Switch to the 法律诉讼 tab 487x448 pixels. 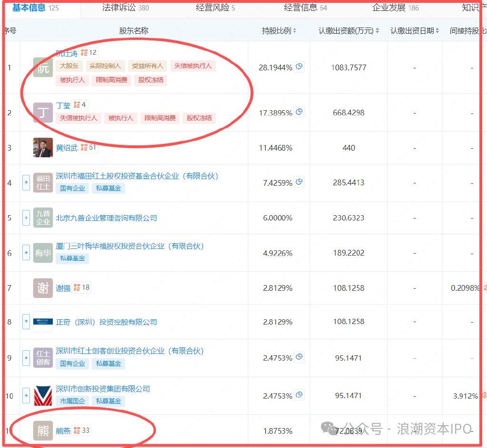[x=126, y=8]
